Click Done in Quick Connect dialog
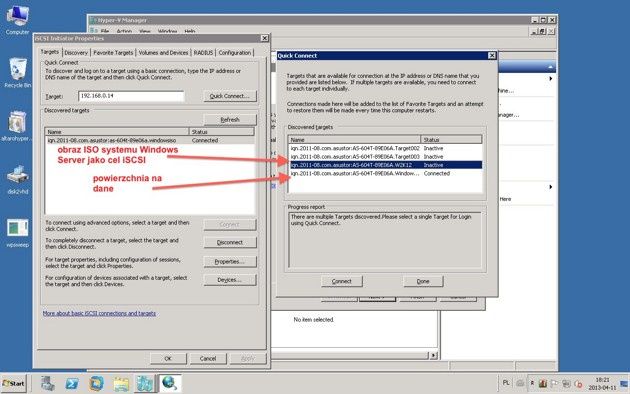The width and height of the screenshot is (630, 394). 423,281
